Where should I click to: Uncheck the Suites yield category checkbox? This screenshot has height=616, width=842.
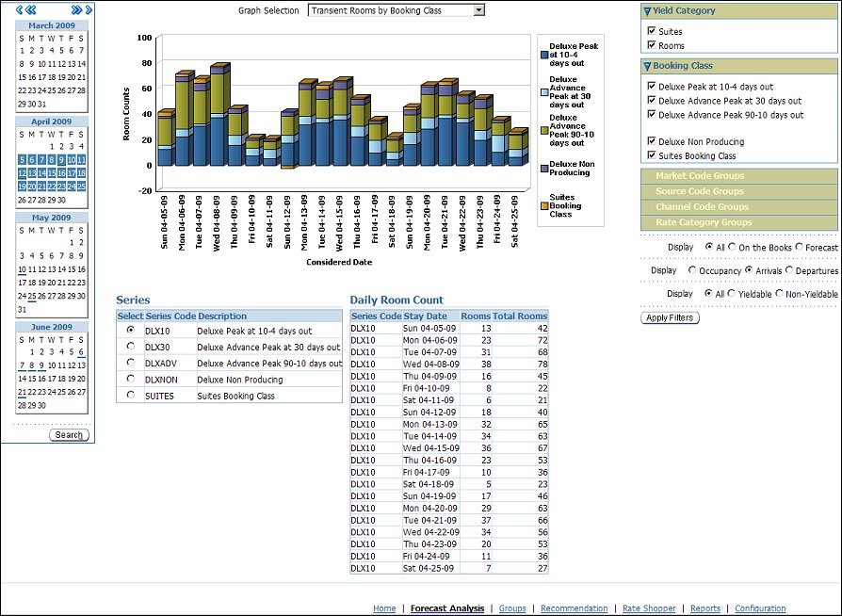point(652,31)
